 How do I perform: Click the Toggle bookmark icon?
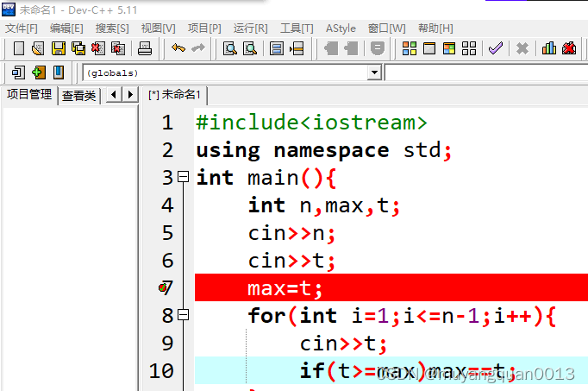(59, 73)
